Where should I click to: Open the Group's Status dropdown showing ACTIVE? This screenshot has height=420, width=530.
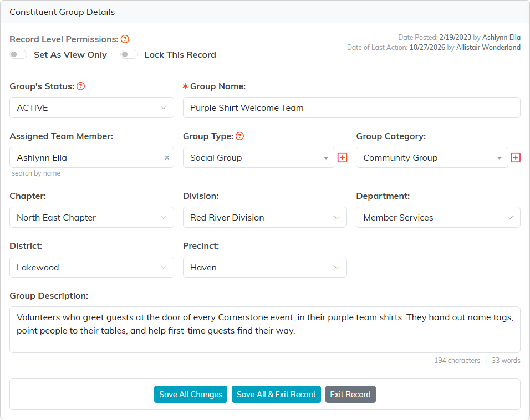(91, 107)
